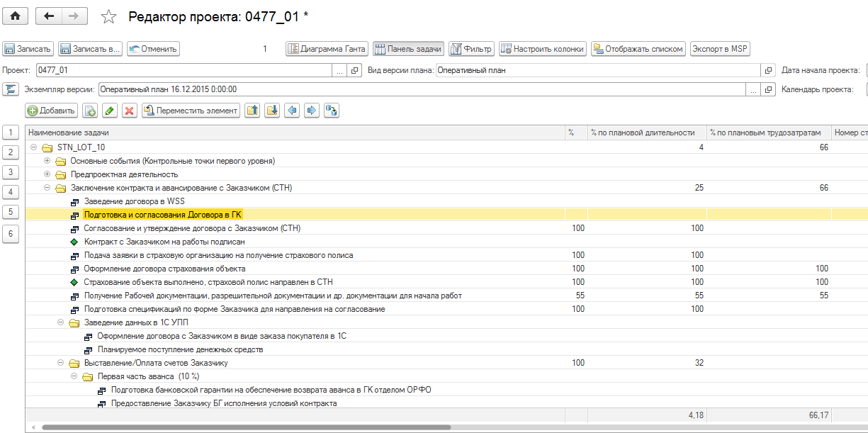Viewport: 868px width, 433px height.
Task: Collapse the Заведение данных в 1С УПП node
Action: coord(61,322)
